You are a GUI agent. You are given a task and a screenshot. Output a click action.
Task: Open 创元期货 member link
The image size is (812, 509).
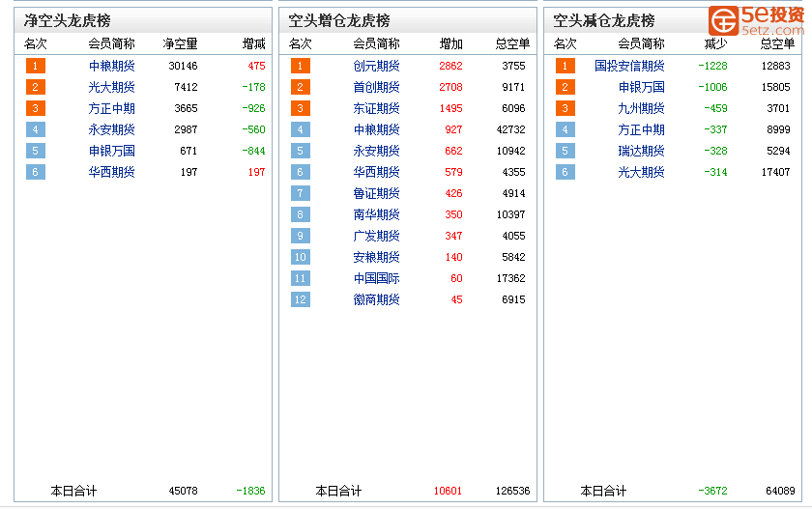click(x=376, y=66)
